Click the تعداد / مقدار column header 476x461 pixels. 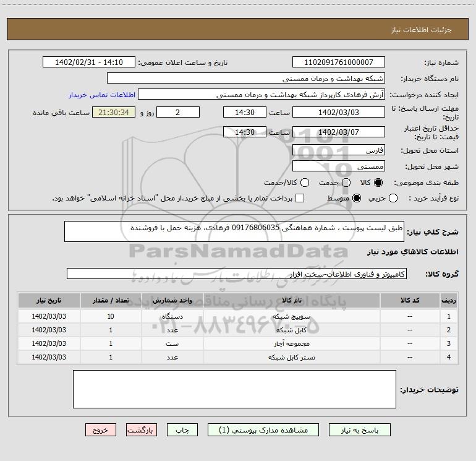tap(111, 300)
